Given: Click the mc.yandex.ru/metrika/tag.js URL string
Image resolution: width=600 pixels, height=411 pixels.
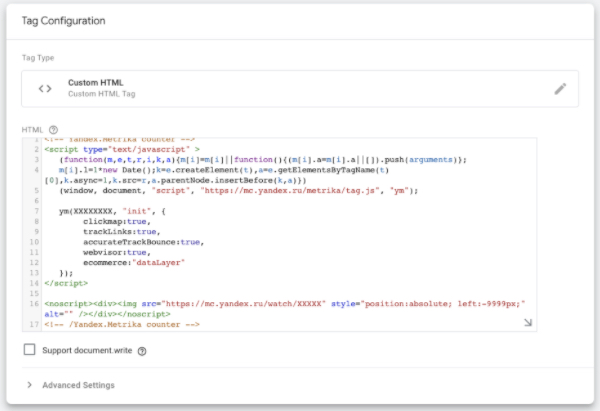Looking at the screenshot, I should pos(290,191).
